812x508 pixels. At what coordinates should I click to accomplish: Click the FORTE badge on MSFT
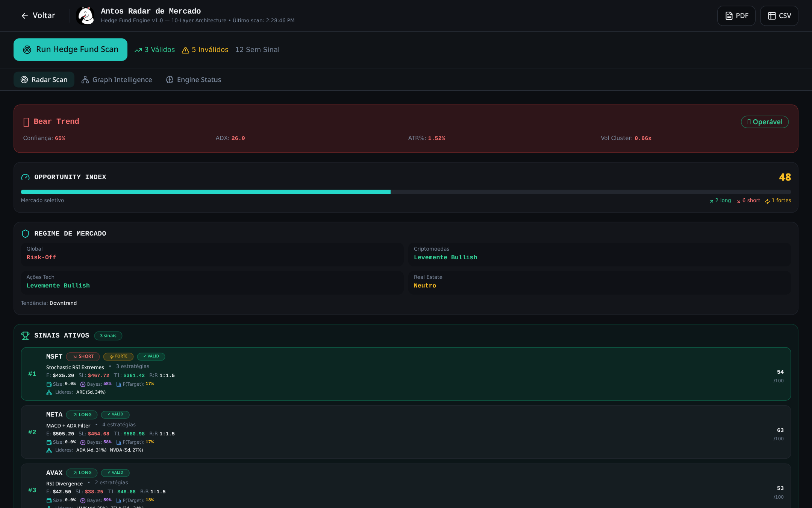(118, 356)
